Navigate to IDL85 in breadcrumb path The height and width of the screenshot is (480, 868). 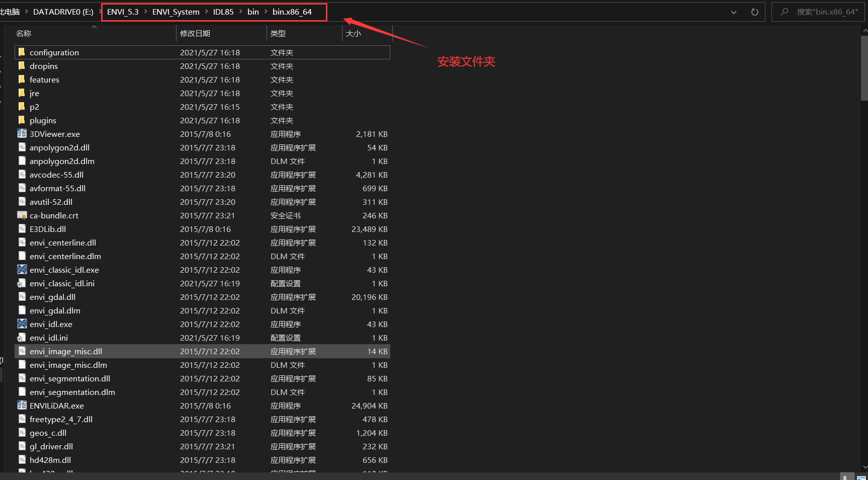[x=223, y=12]
